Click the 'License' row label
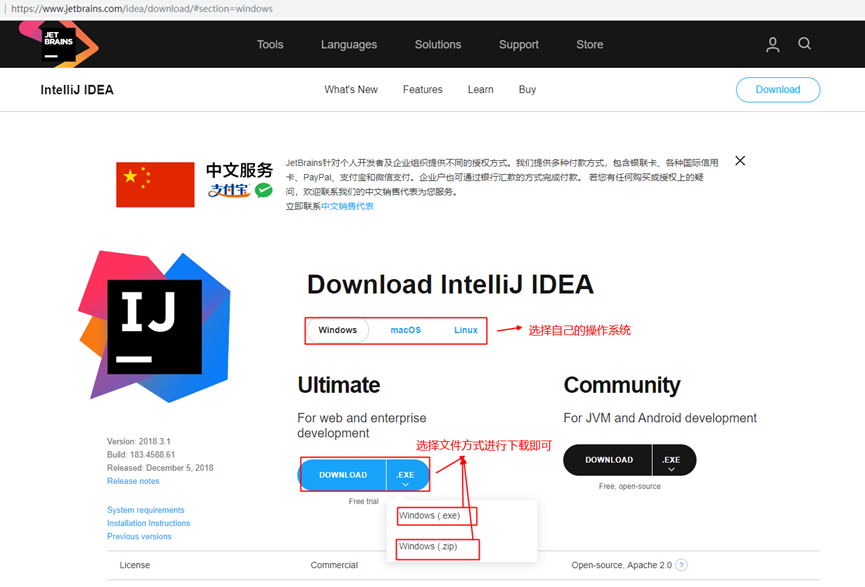 (x=135, y=565)
